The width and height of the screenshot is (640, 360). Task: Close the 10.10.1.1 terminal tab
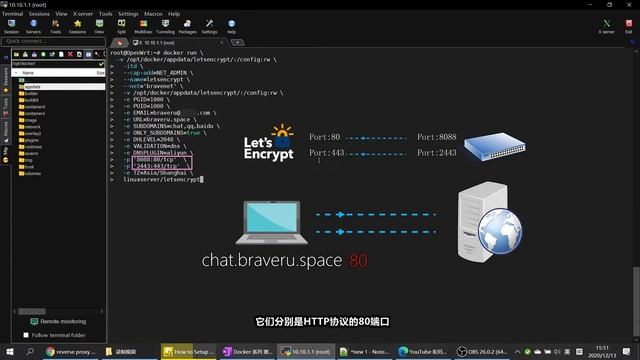(222, 42)
